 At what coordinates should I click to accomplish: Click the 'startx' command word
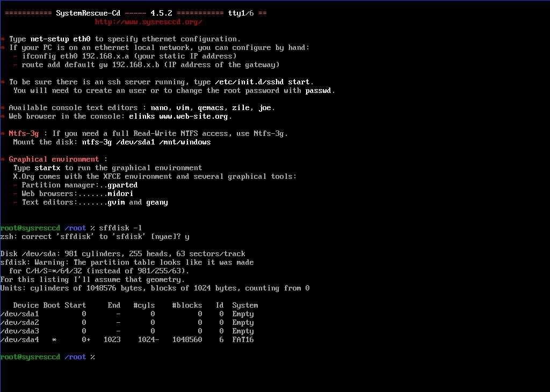click(47, 168)
